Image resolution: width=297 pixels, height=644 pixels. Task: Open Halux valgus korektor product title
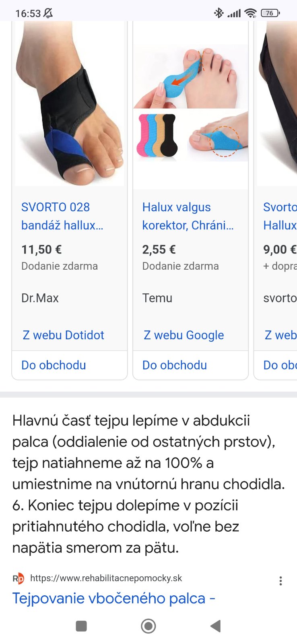pos(188,216)
